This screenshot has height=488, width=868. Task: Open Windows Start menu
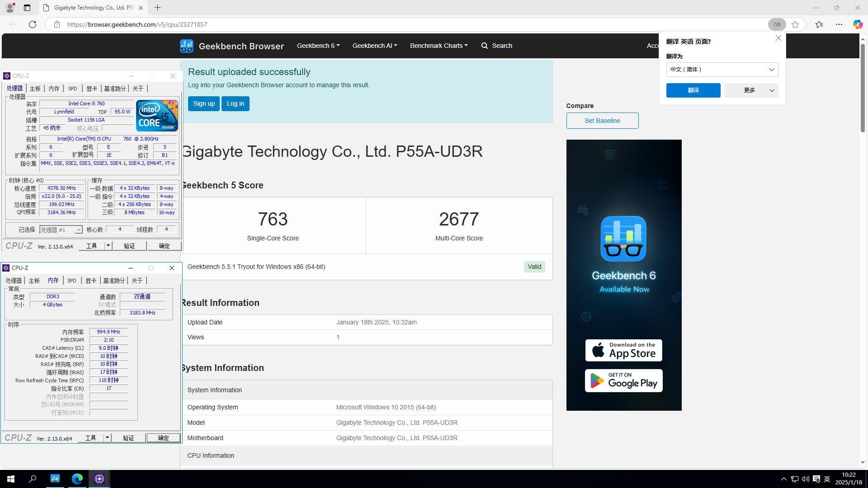pos(11,479)
